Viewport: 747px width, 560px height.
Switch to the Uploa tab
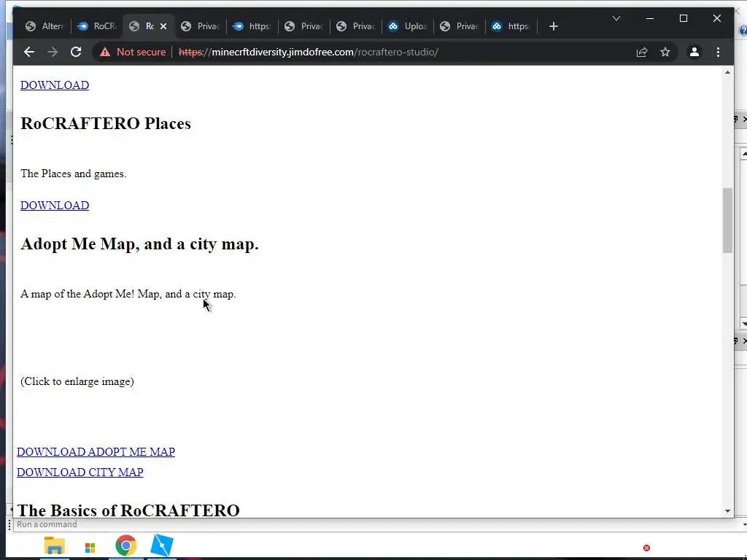pos(407,26)
